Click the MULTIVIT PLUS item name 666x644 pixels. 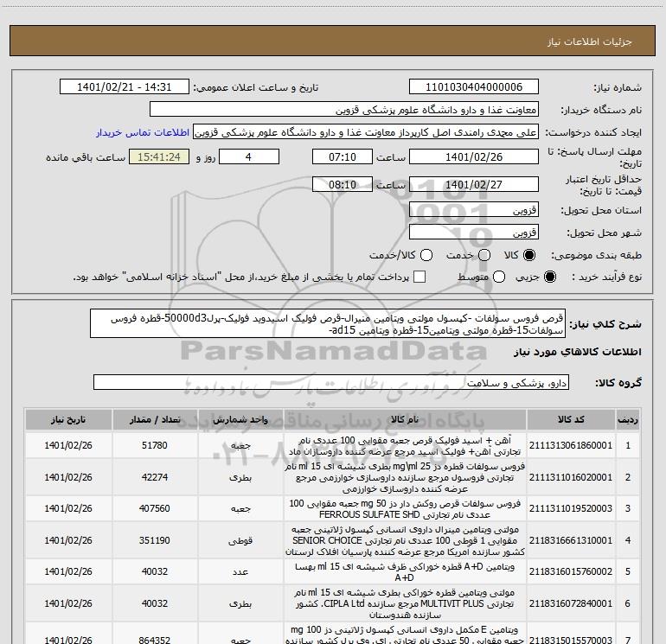405,603
